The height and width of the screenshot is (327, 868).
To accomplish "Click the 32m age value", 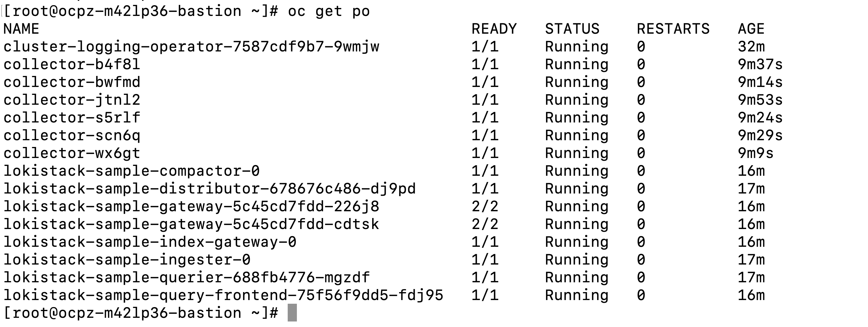I will [751, 47].
